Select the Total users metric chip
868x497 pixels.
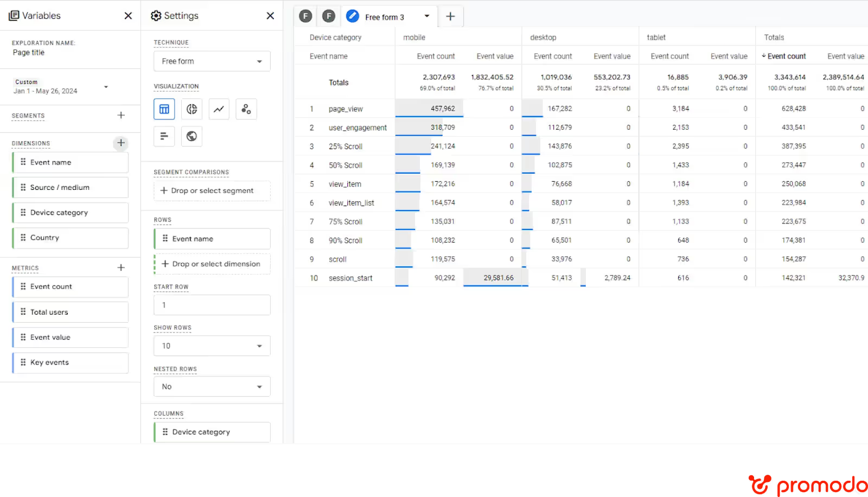click(70, 312)
